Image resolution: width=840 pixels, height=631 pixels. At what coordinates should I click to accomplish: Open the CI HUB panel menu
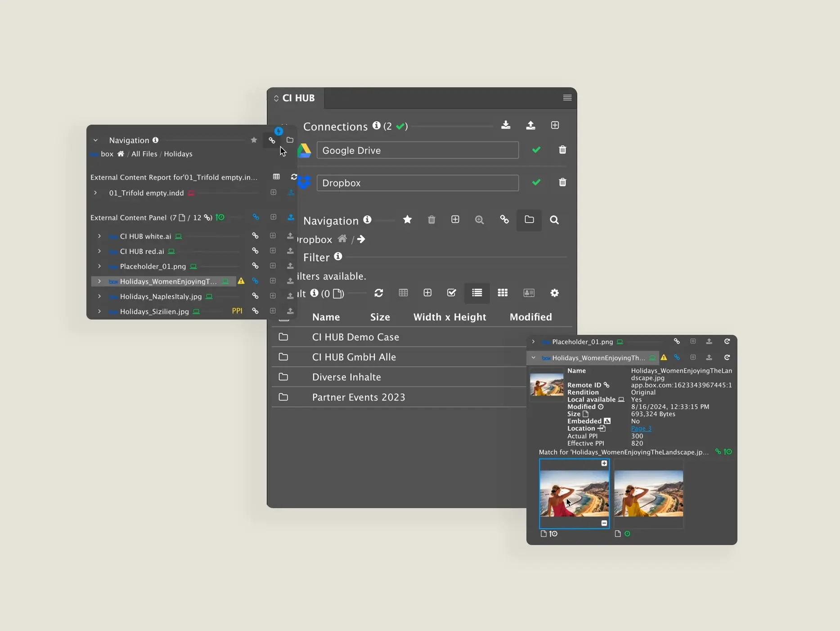point(567,98)
